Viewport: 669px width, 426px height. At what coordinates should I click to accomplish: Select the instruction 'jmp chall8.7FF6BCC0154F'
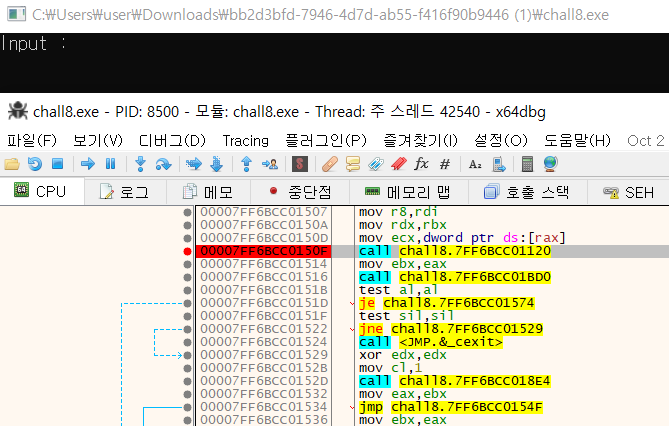pyautogui.click(x=451, y=407)
